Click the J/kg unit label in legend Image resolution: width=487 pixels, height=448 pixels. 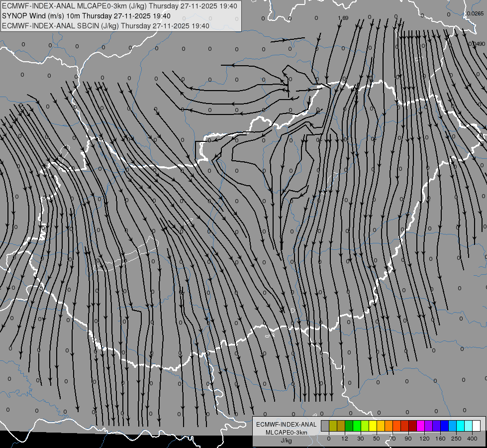(287, 441)
